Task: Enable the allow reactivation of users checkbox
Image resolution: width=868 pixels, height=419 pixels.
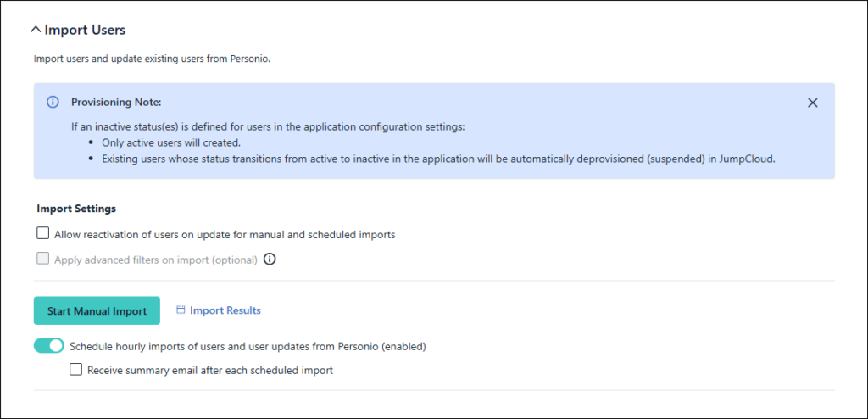Action: coord(43,234)
